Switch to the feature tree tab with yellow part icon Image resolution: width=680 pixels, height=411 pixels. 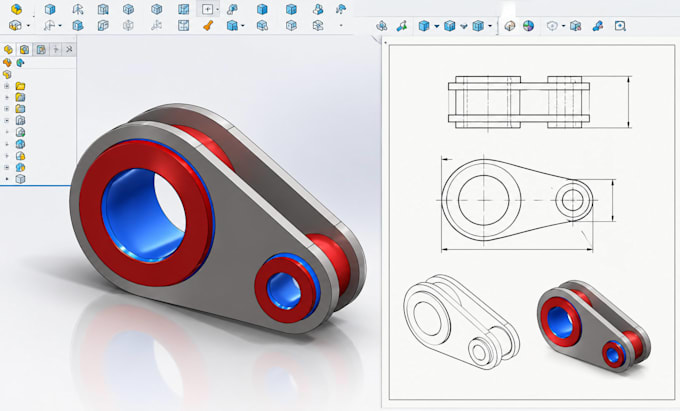point(8,49)
